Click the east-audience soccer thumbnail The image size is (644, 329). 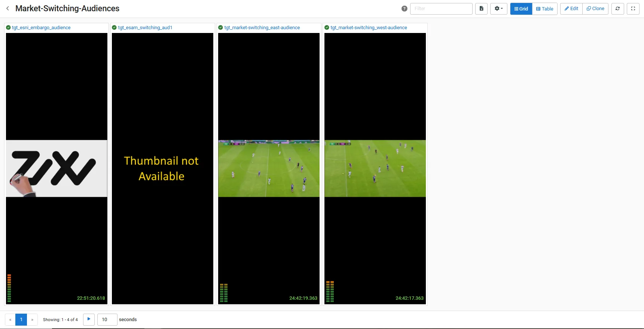point(269,169)
